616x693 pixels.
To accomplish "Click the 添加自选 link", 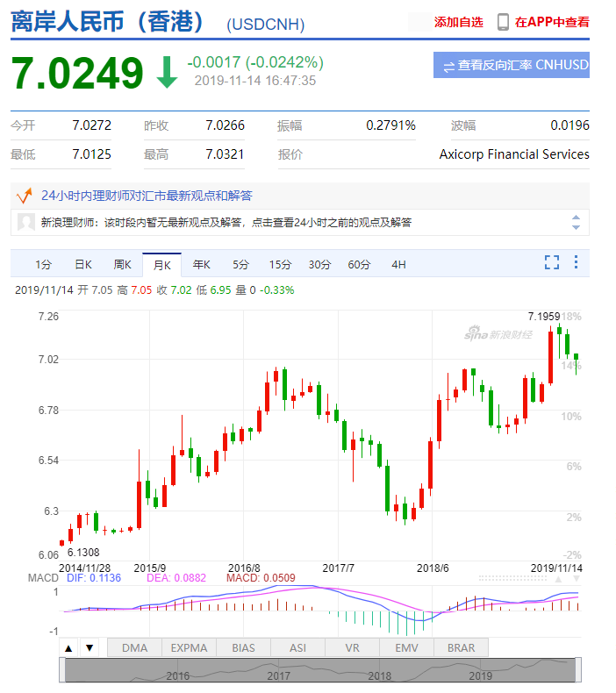I will click(458, 23).
